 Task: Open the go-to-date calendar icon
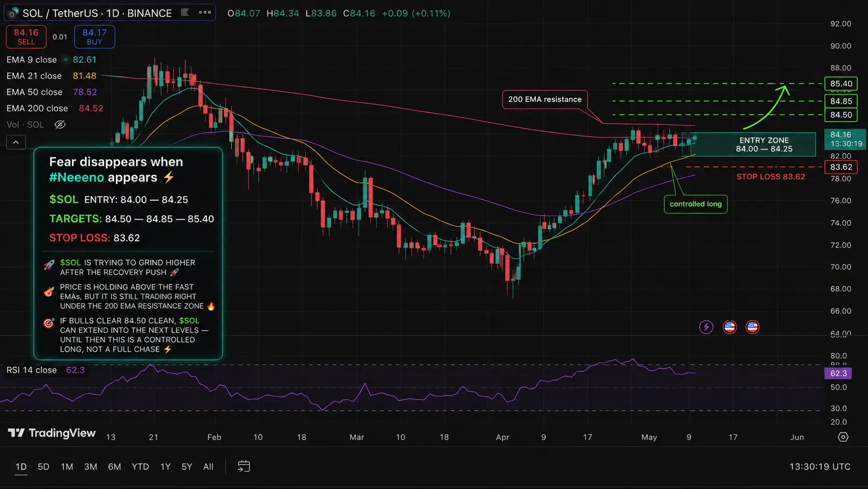[243, 467]
